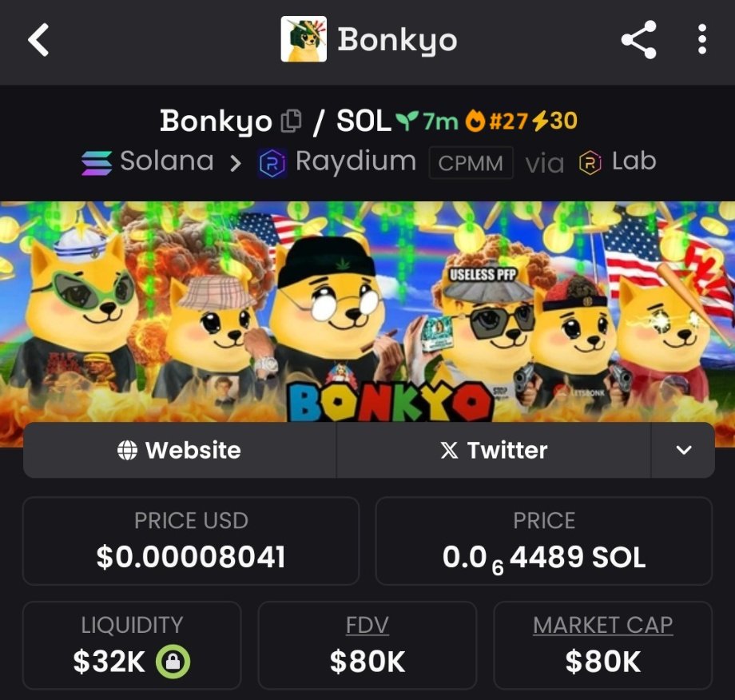Open the three-dot overflow menu

click(701, 40)
